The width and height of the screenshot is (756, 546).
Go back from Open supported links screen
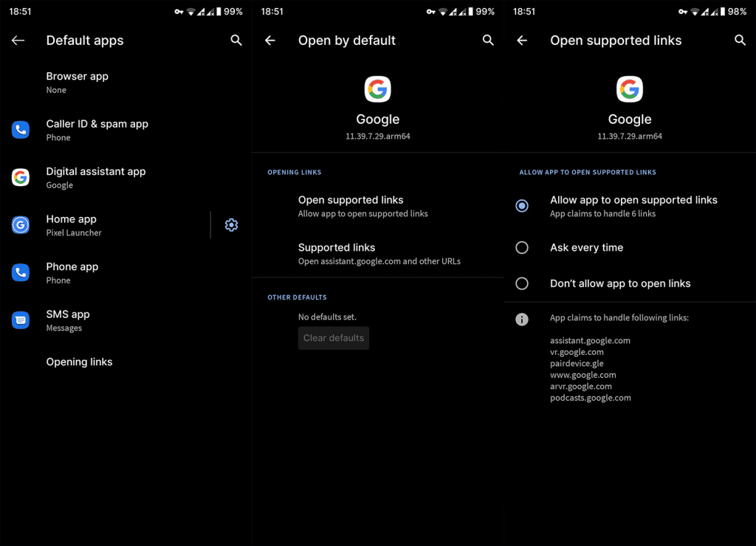pyautogui.click(x=522, y=41)
